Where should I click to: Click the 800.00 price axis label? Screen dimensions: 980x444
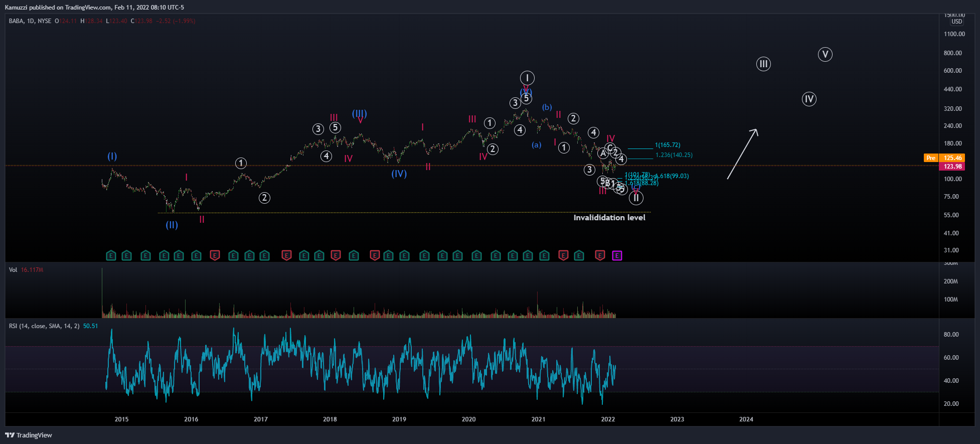pyautogui.click(x=953, y=53)
